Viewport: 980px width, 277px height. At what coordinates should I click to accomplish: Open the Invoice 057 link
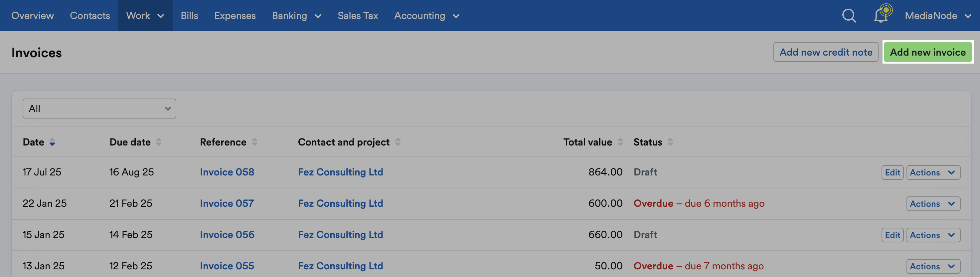coord(227,203)
